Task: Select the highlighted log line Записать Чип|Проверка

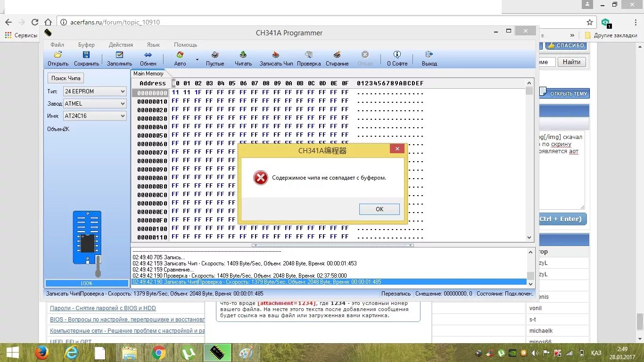Action: 329,282
